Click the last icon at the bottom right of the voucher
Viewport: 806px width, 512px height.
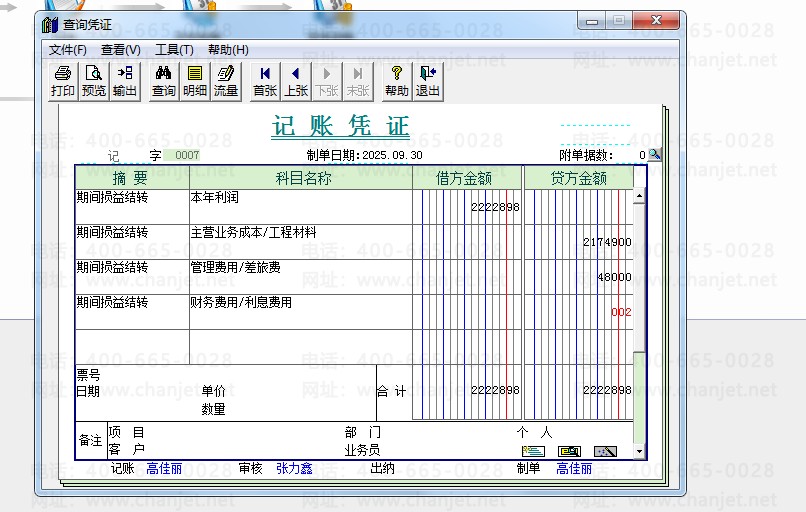[606, 451]
